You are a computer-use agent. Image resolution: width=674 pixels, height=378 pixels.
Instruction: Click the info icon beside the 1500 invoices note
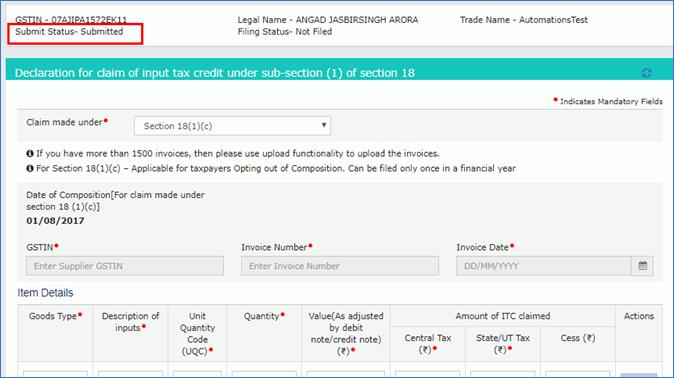30,154
